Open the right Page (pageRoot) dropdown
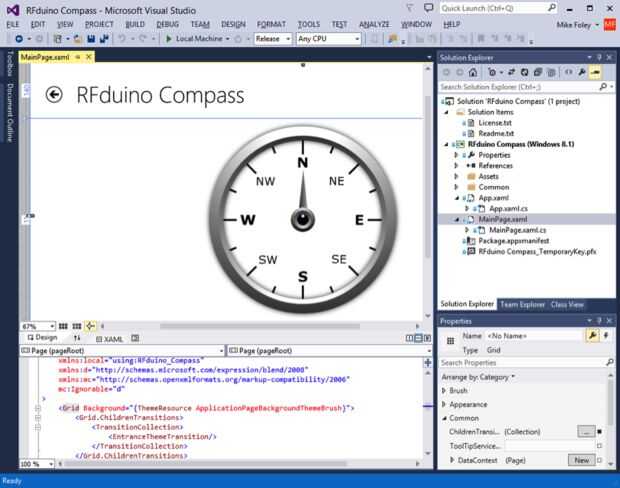This screenshot has height=488, width=620. click(329, 350)
